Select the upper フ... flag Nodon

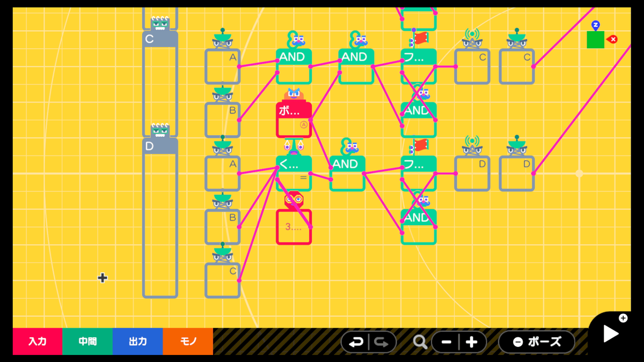click(419, 66)
